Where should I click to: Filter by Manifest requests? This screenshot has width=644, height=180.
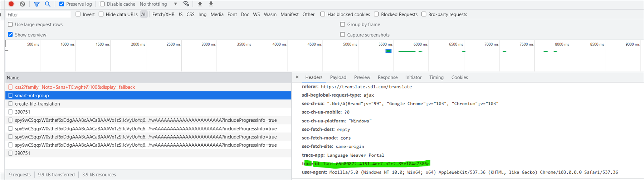click(x=289, y=14)
